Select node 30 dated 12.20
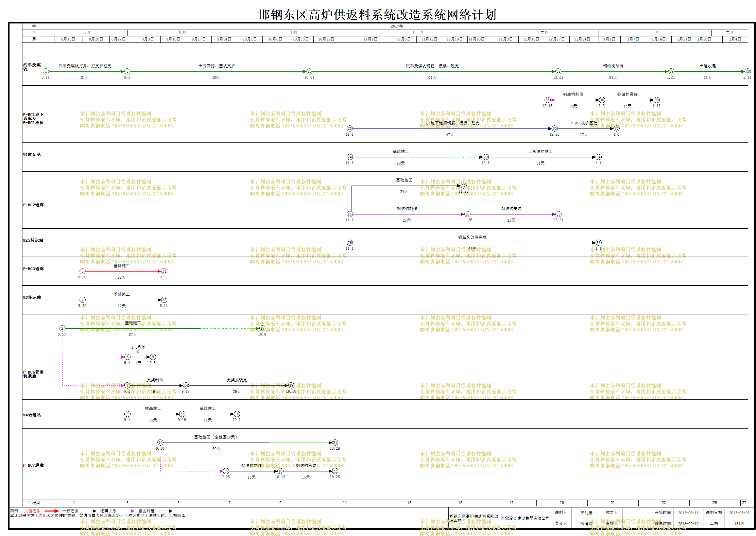This screenshot has height=536, width=756. [x=555, y=128]
